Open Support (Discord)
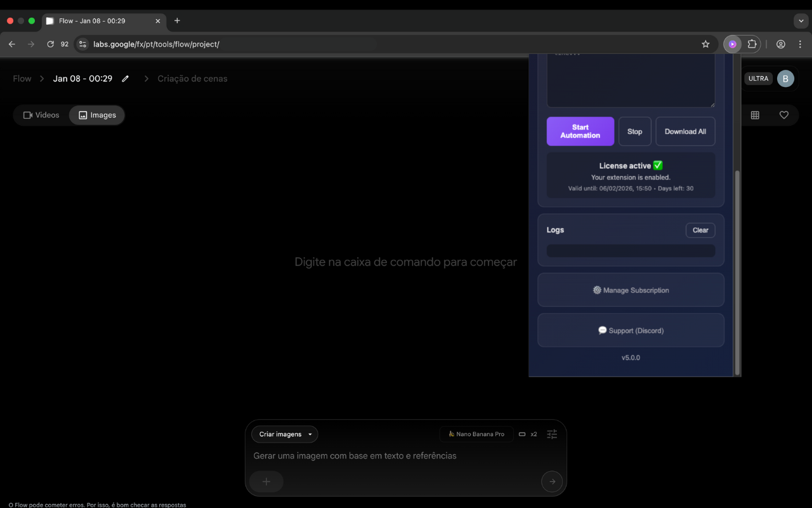 (x=631, y=330)
